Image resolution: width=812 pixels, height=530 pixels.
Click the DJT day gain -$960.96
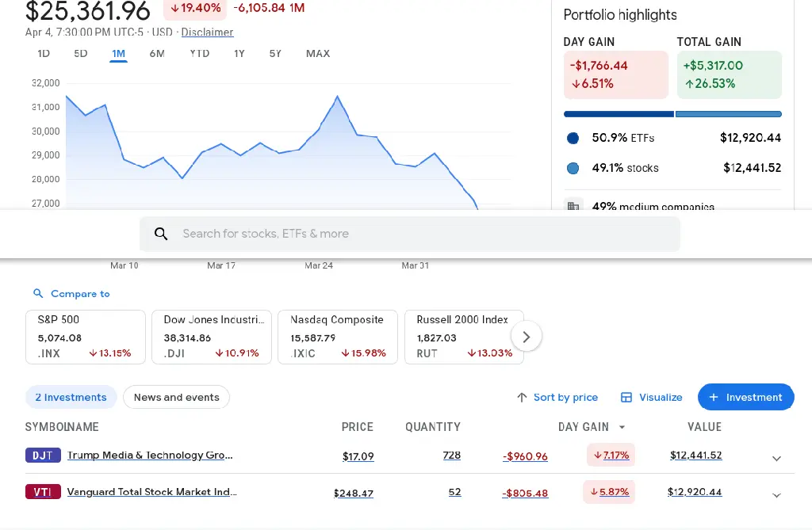pos(525,456)
